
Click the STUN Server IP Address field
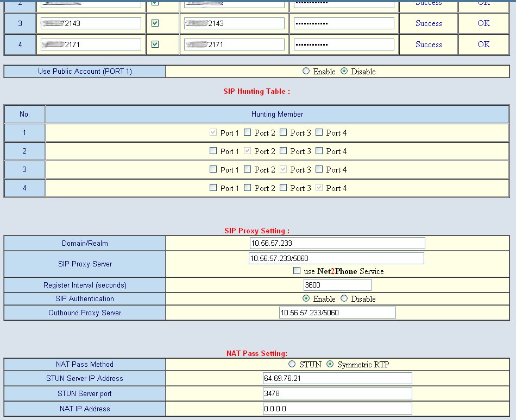[337, 378]
